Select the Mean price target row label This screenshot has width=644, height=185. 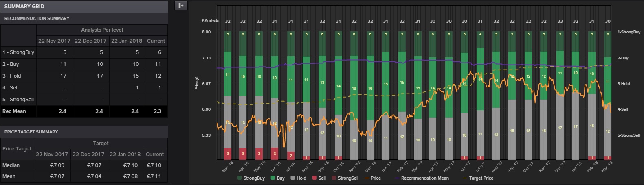pyautogui.click(x=9, y=176)
